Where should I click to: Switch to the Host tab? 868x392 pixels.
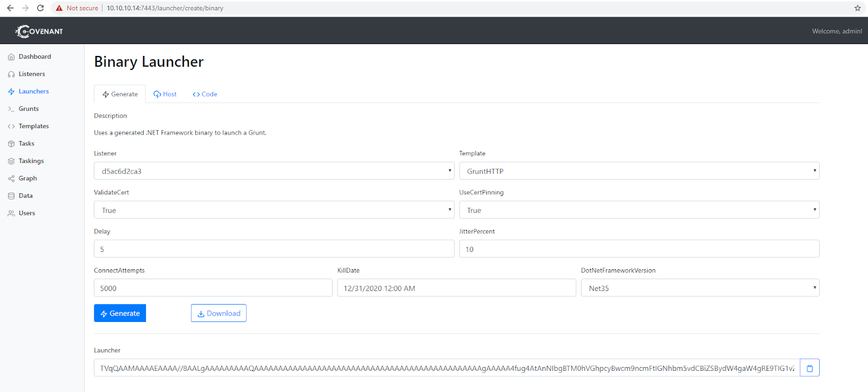(x=165, y=94)
